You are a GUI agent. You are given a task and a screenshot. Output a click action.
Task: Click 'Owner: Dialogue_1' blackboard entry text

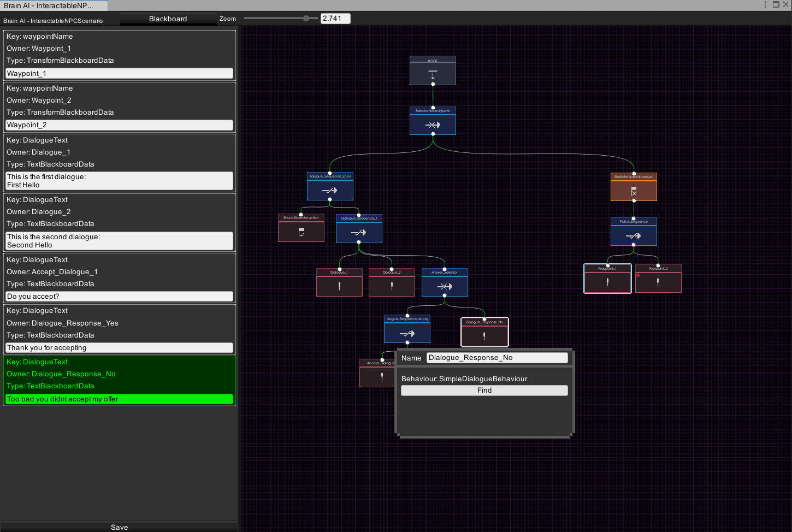click(38, 152)
